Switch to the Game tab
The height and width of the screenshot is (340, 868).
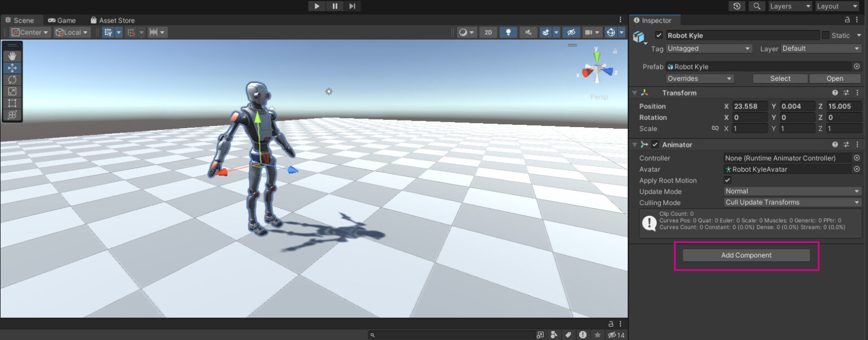pyautogui.click(x=62, y=20)
